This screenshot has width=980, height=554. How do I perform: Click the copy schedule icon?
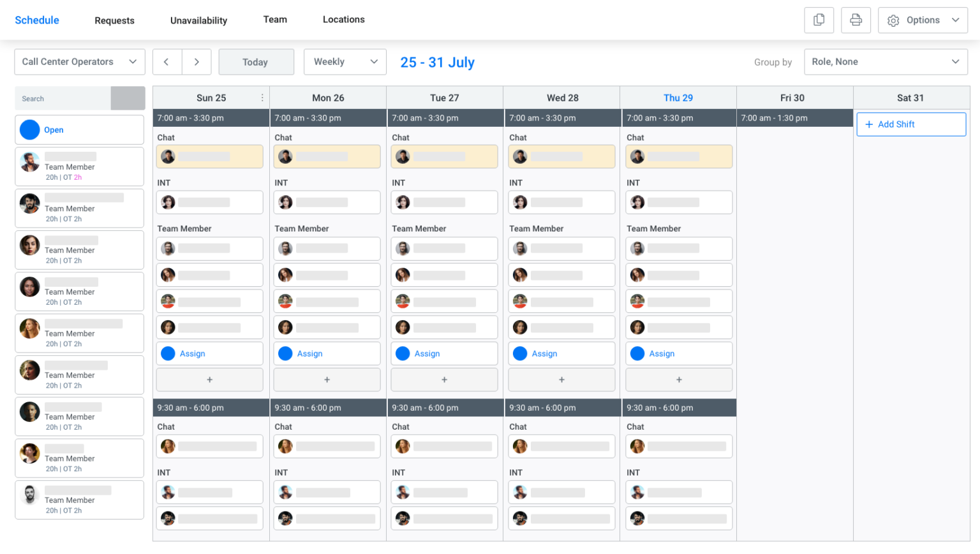tap(819, 20)
